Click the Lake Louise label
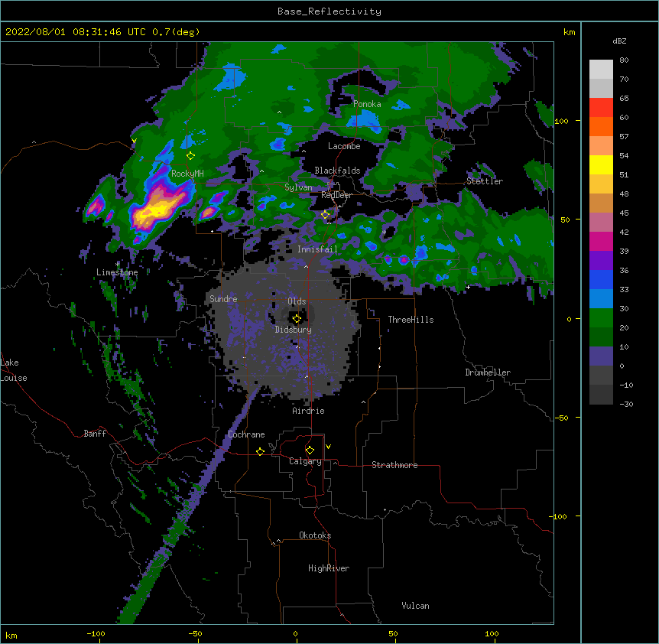Screen dimensions: 659x644 coord(14,370)
